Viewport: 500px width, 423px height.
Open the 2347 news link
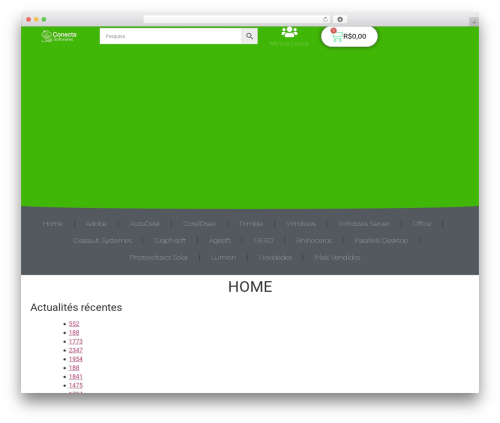pyautogui.click(x=76, y=350)
